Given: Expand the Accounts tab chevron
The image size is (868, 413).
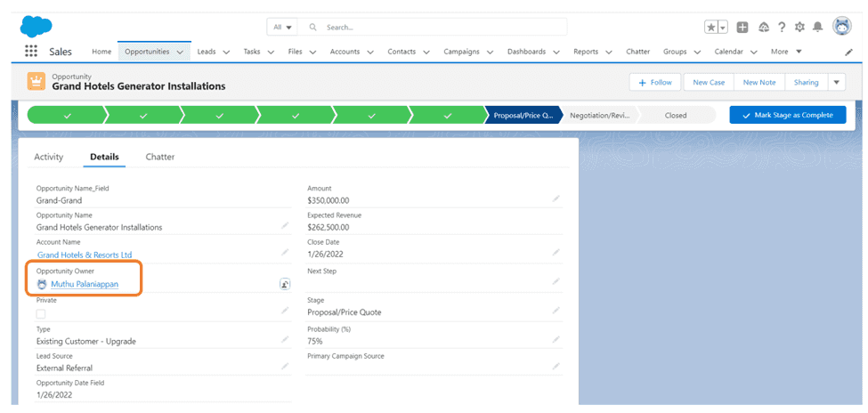Looking at the screenshot, I should pyautogui.click(x=369, y=52).
